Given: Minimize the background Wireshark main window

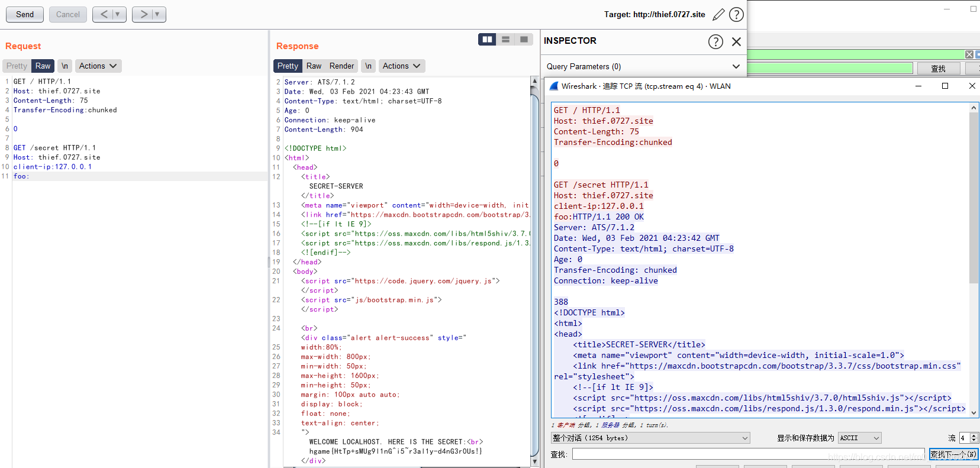Looking at the screenshot, I should [x=947, y=9].
